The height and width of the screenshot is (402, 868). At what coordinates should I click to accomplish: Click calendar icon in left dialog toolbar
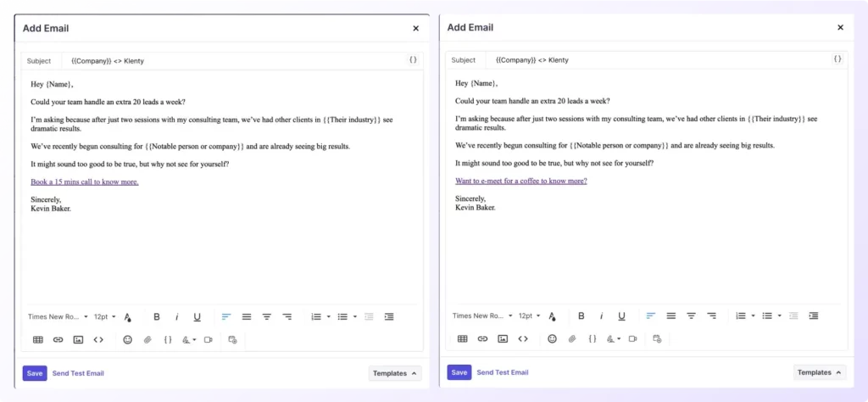click(x=232, y=339)
